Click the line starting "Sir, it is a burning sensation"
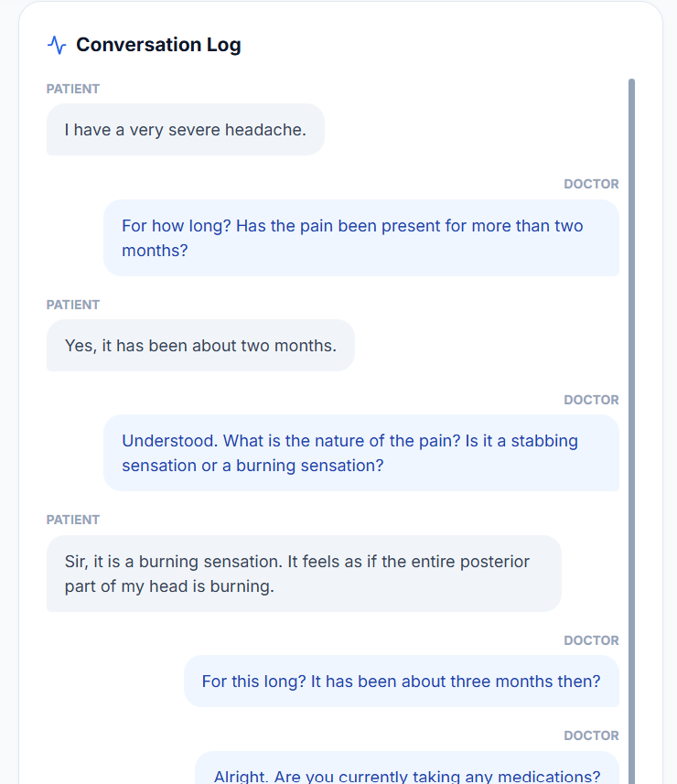 click(x=297, y=562)
